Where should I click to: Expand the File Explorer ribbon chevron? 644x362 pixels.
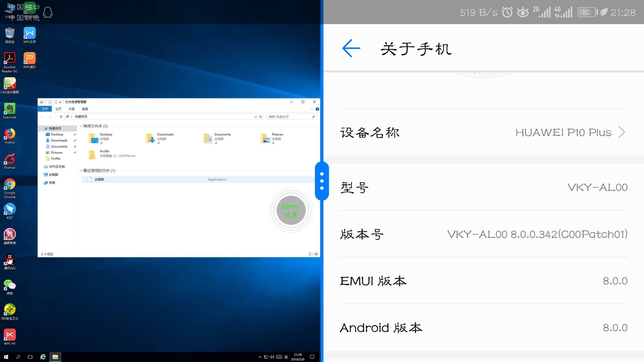pyautogui.click(x=312, y=109)
